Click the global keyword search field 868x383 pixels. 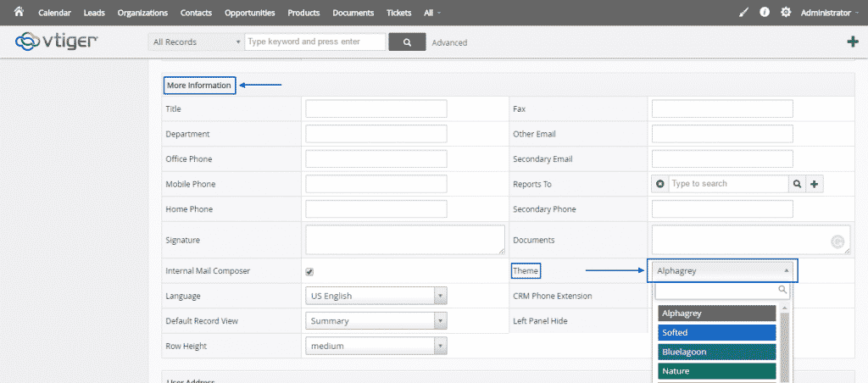click(x=315, y=42)
